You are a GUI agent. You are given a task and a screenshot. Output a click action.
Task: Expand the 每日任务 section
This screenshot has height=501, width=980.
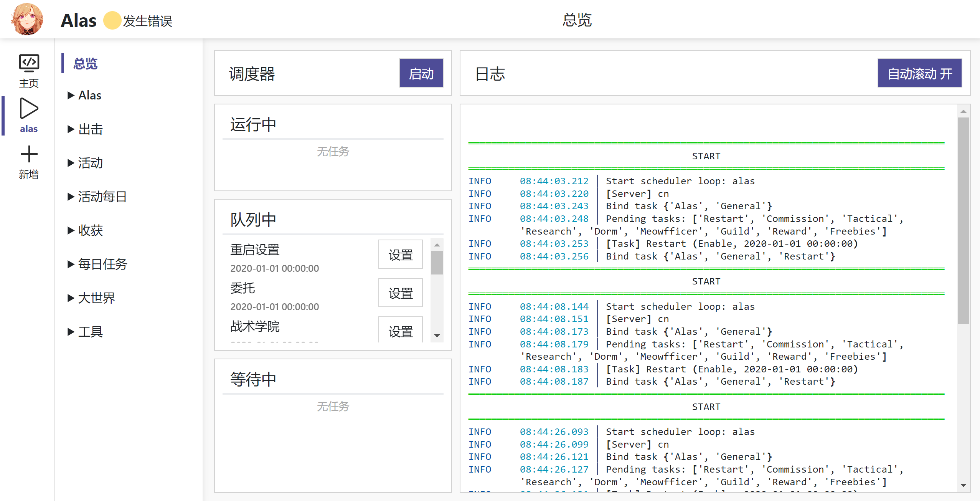click(102, 264)
